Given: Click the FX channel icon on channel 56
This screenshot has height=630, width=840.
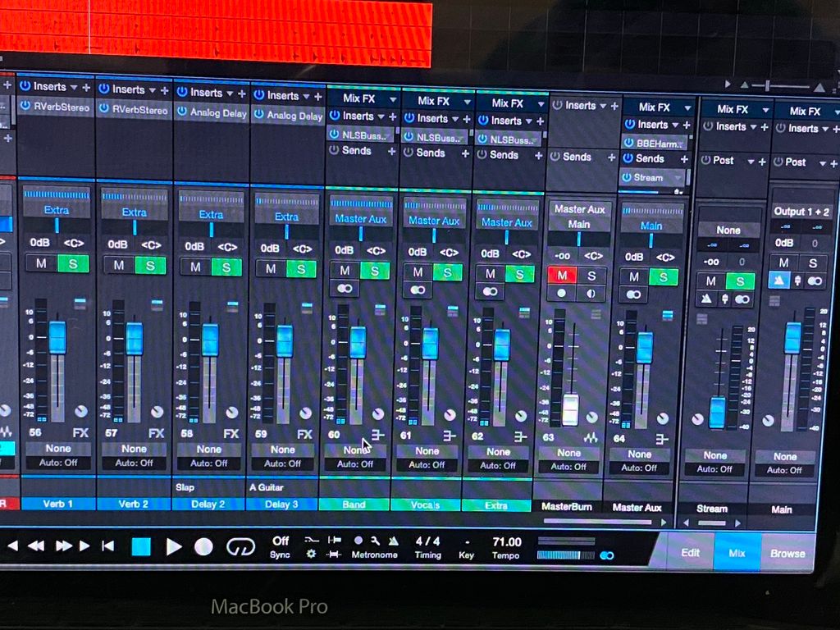Looking at the screenshot, I should pos(81,433).
